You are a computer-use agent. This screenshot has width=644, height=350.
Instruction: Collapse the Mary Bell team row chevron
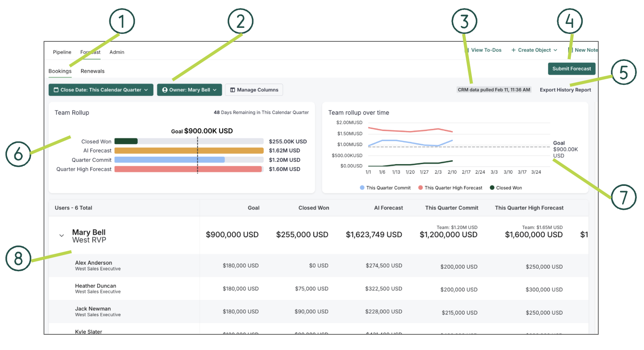61,236
